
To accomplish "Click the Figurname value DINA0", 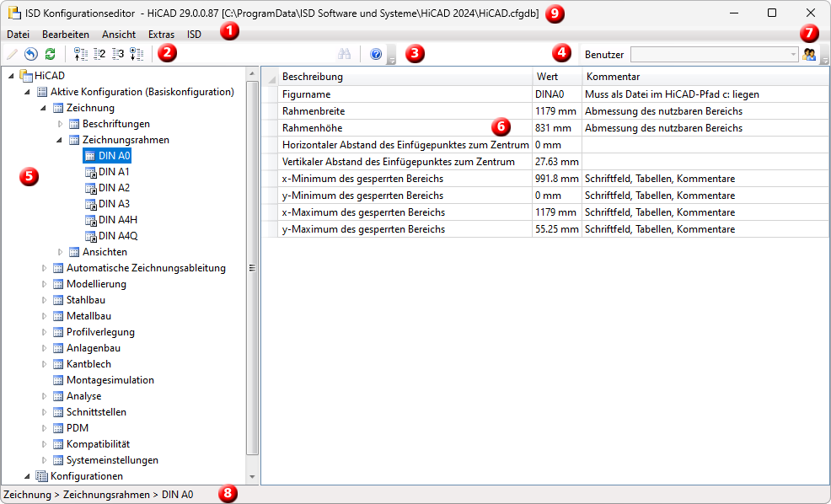I will pyautogui.click(x=557, y=94).
